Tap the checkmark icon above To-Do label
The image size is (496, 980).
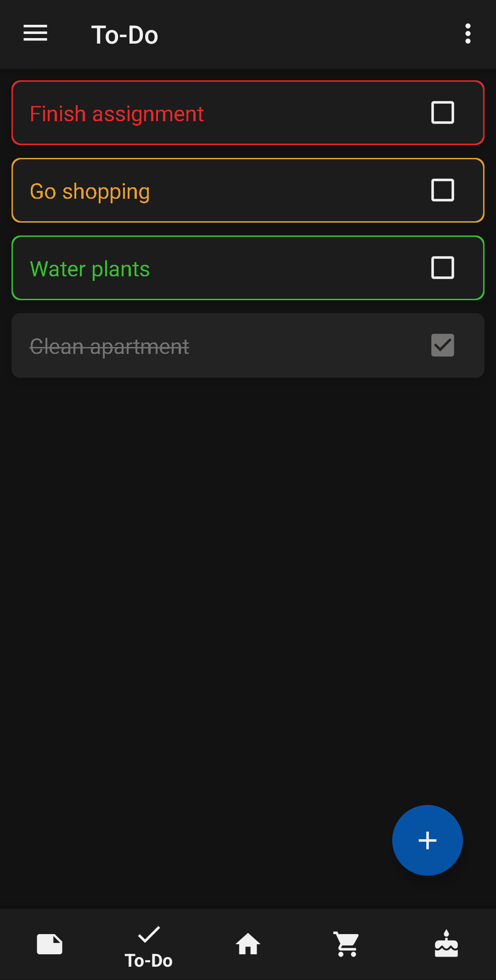pyautogui.click(x=149, y=934)
